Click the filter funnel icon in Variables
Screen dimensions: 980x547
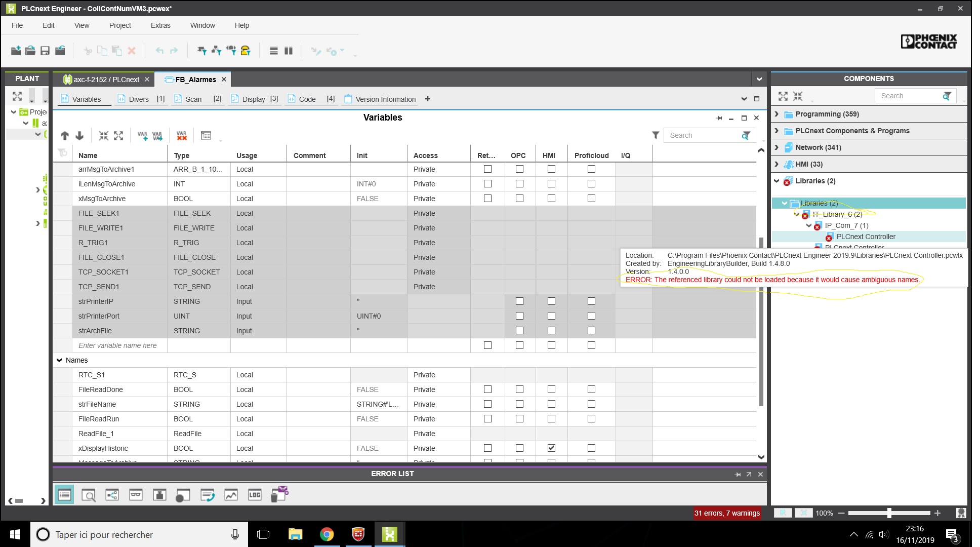coord(656,135)
